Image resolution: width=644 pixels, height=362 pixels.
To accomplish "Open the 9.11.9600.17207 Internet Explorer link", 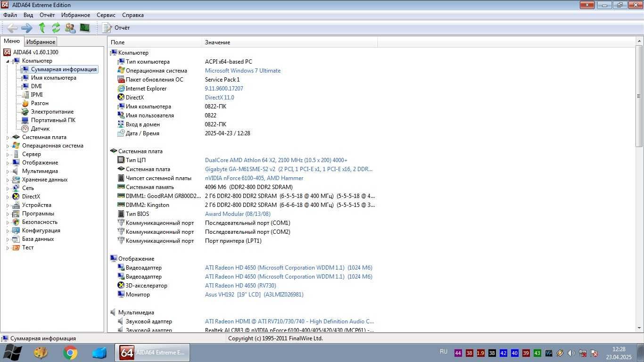I will click(x=224, y=89).
